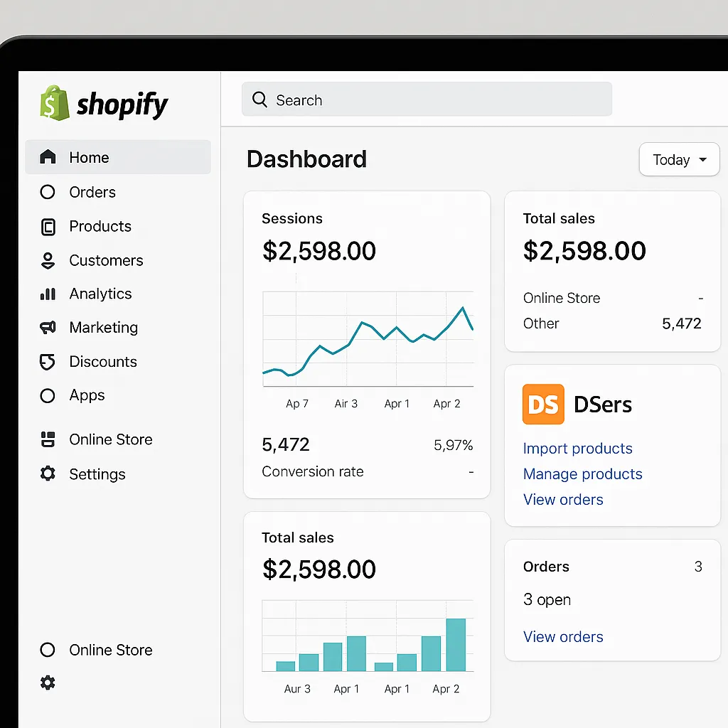Image resolution: width=728 pixels, height=728 pixels.
Task: Click the Dashboard heading
Action: (x=307, y=159)
